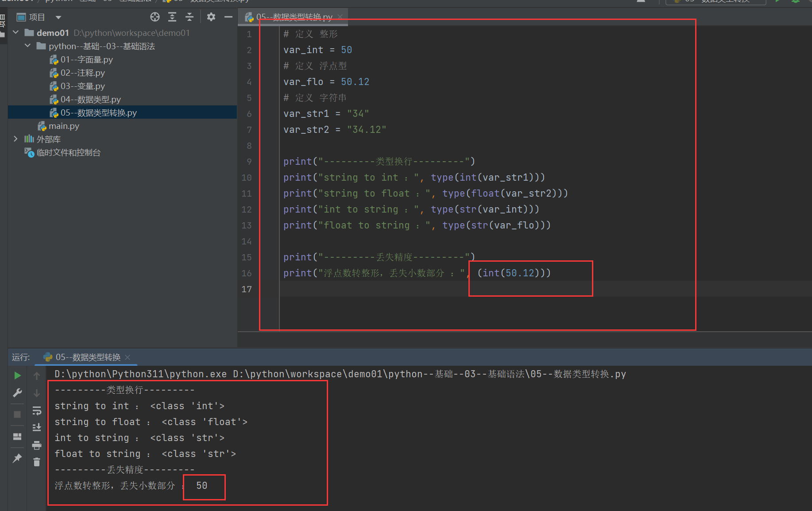
Task: Close the 05--数据类型转换.py editor tab
Action: coord(340,17)
